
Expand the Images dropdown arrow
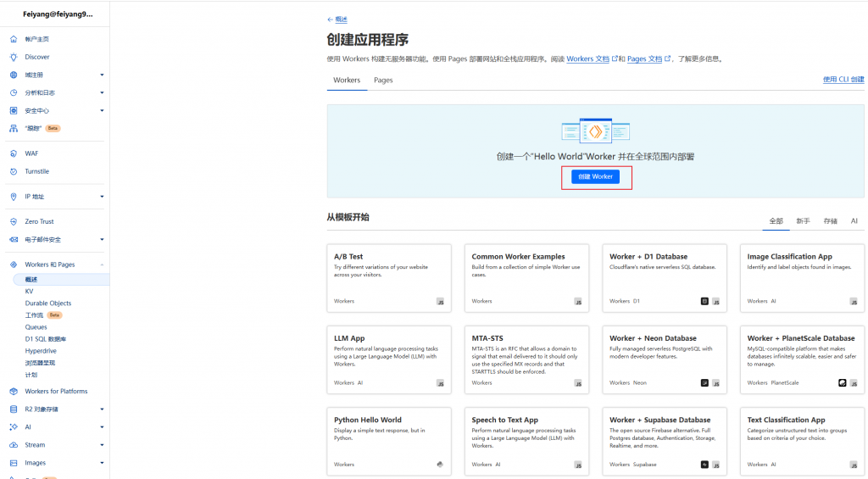[102, 463]
